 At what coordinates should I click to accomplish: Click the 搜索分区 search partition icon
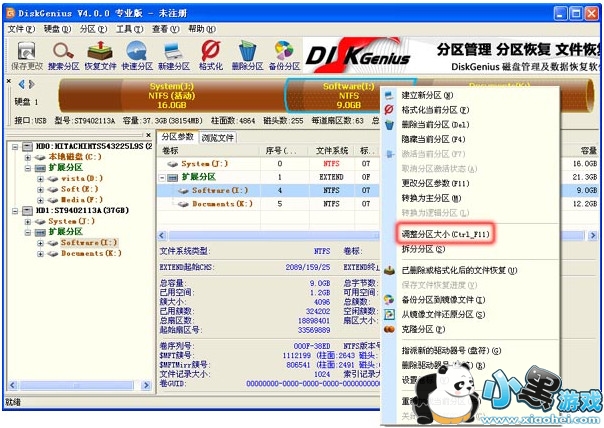tap(64, 55)
